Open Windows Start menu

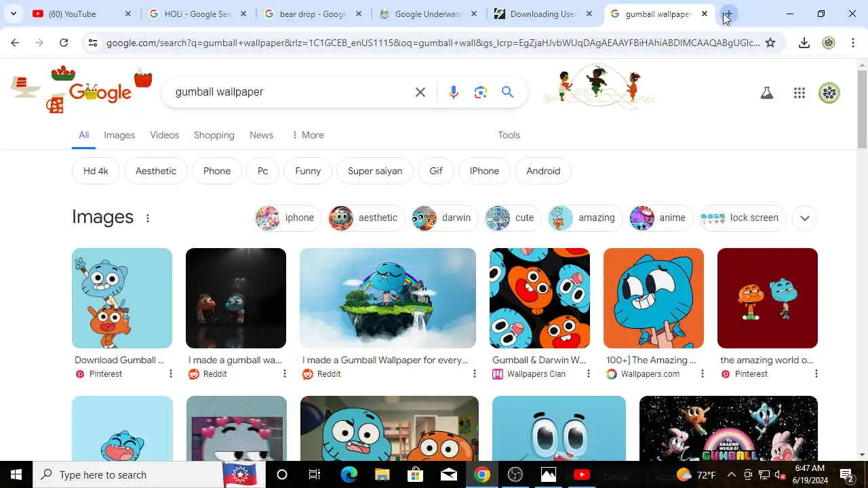[x=16, y=474]
